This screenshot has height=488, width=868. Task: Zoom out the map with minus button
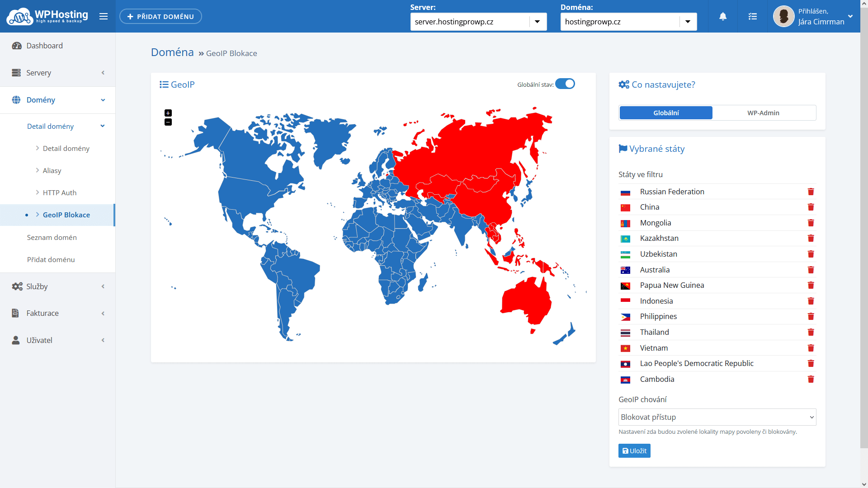tap(168, 122)
